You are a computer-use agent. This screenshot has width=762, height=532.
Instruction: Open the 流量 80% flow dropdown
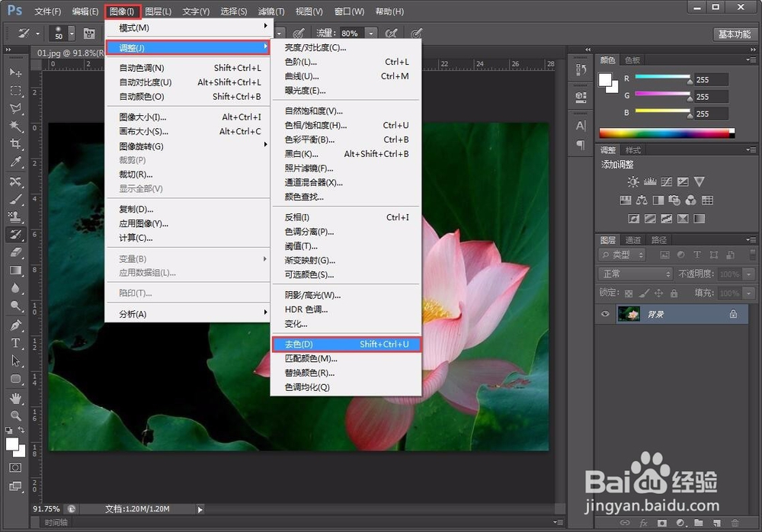click(371, 33)
